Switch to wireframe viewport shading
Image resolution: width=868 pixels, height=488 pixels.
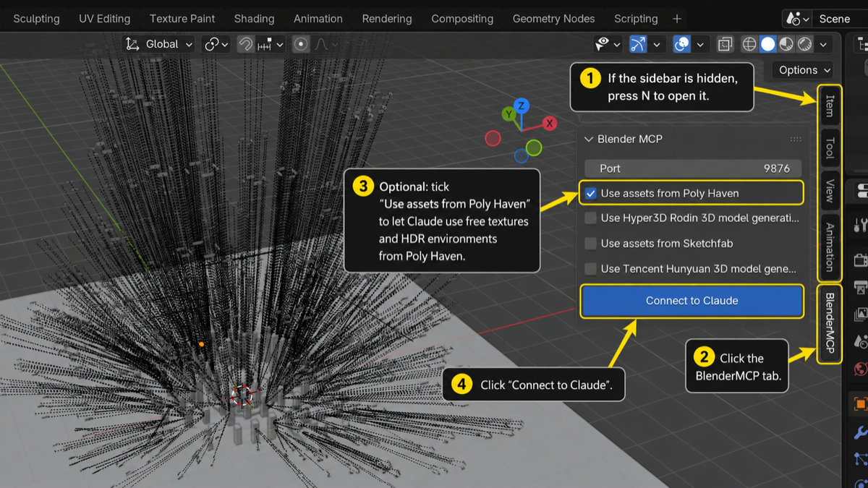click(x=749, y=44)
